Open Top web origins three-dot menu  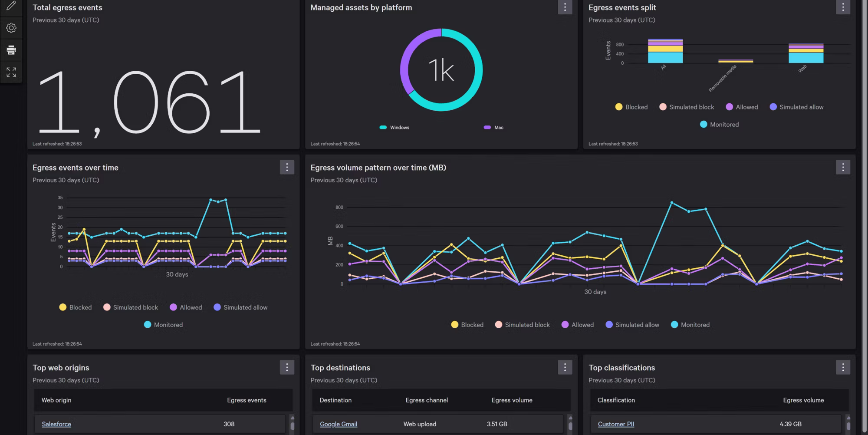pos(286,368)
